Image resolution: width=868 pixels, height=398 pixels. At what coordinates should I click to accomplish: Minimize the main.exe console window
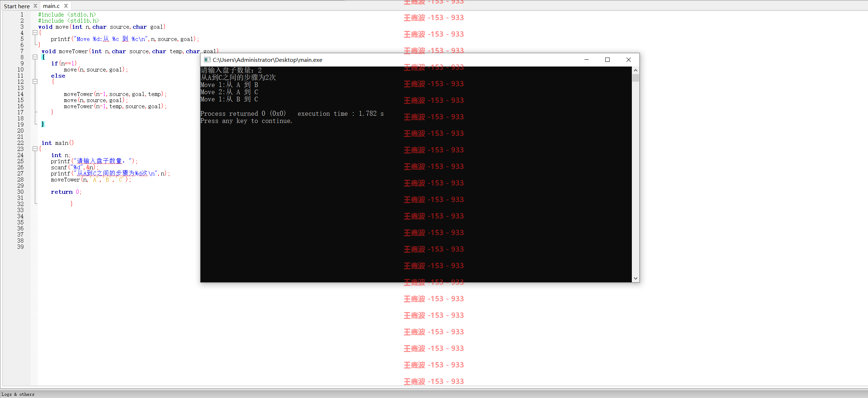[x=587, y=60]
